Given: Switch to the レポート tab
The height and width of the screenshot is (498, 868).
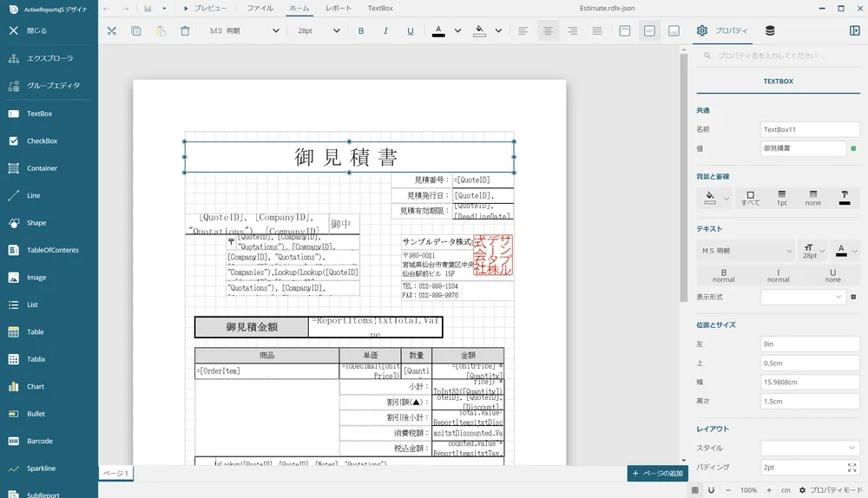Looking at the screenshot, I should coord(339,8).
